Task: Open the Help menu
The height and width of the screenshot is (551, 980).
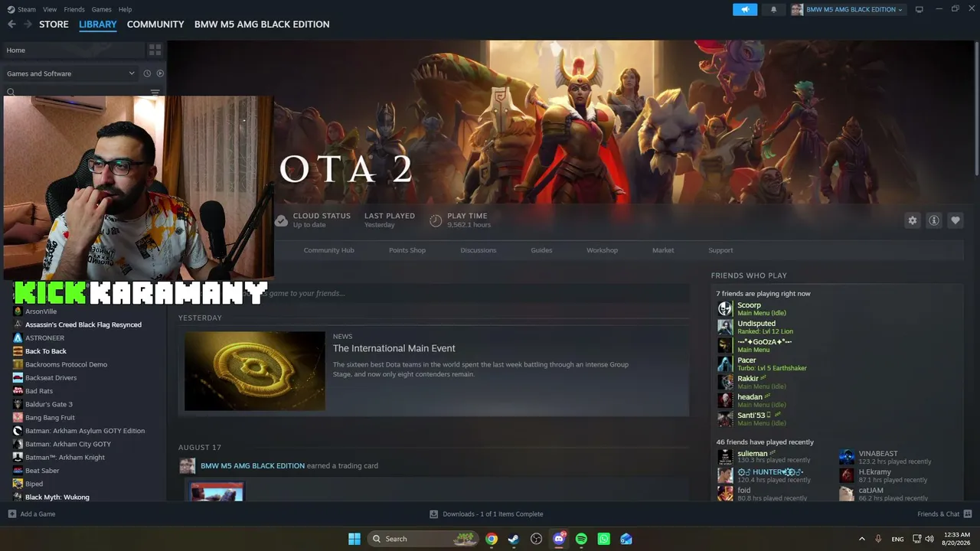Action: (x=125, y=9)
